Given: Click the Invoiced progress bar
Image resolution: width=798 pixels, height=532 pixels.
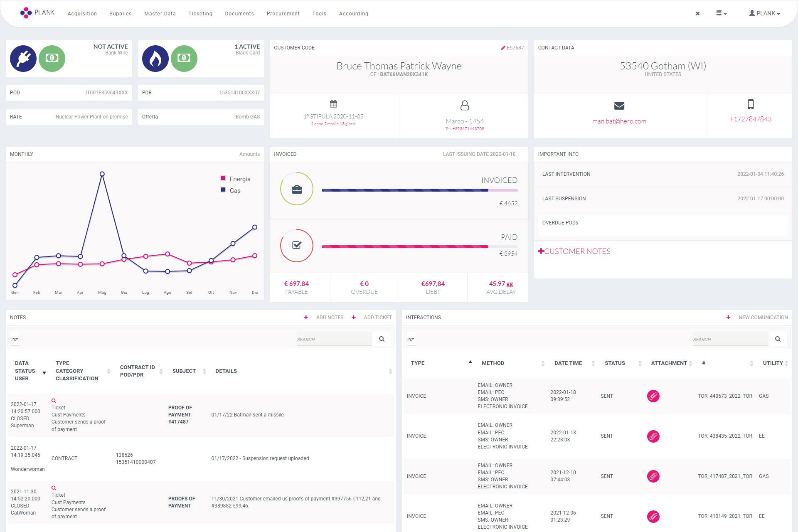Looking at the screenshot, I should click(420, 190).
